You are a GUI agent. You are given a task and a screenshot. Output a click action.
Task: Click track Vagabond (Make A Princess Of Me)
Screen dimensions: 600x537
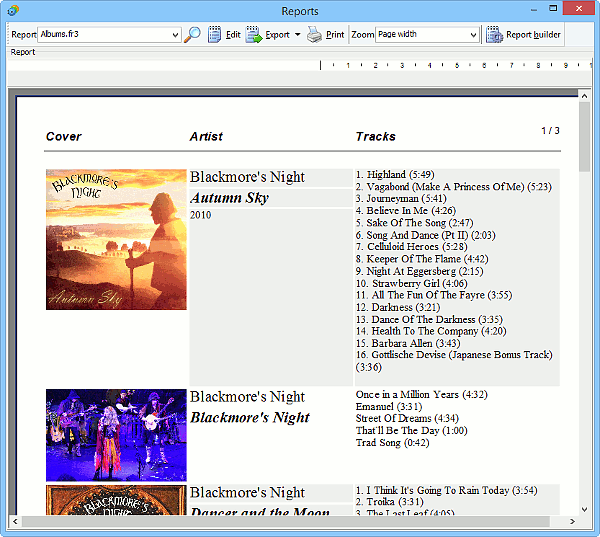point(453,187)
